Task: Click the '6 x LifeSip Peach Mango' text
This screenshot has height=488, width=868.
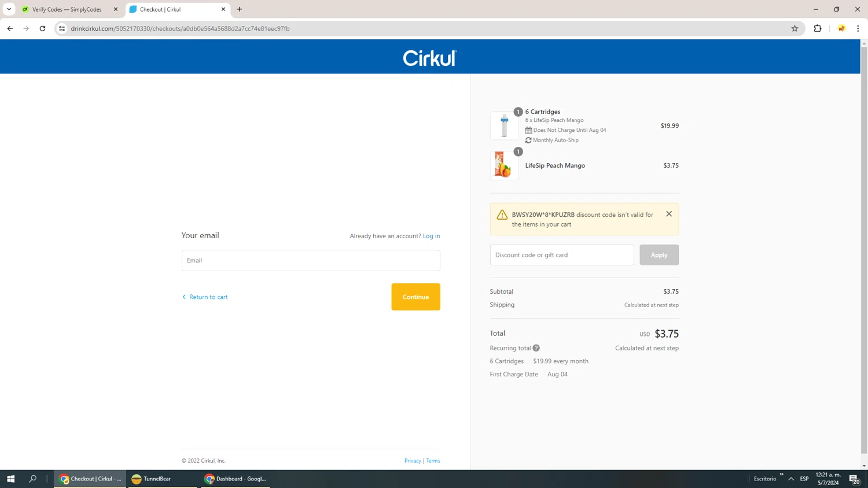Action: [554, 120]
